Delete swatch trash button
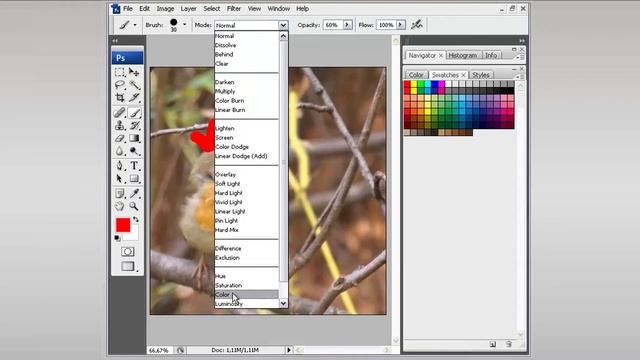Screen dimensions: 640x360 (509, 344)
